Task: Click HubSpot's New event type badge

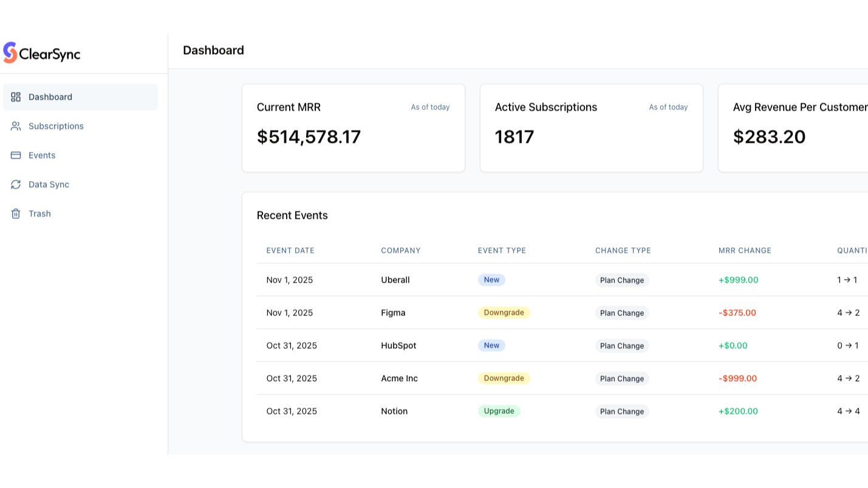Action: (x=491, y=346)
